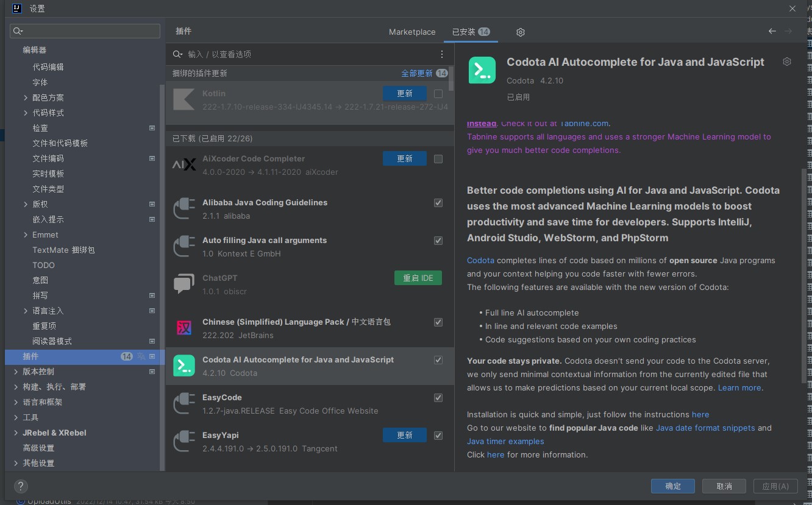
Task: Expand 构建、执行、部署 settings group
Action: click(16, 387)
